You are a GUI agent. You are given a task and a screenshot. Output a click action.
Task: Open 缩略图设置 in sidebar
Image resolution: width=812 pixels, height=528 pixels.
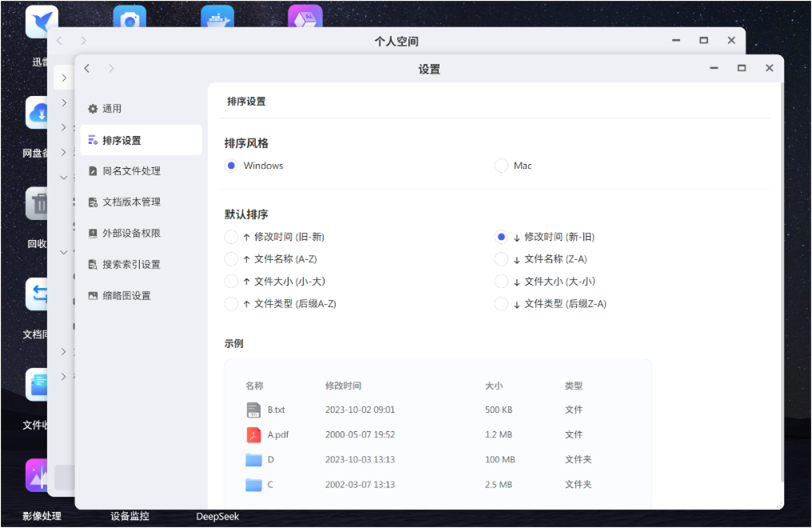[141, 295]
